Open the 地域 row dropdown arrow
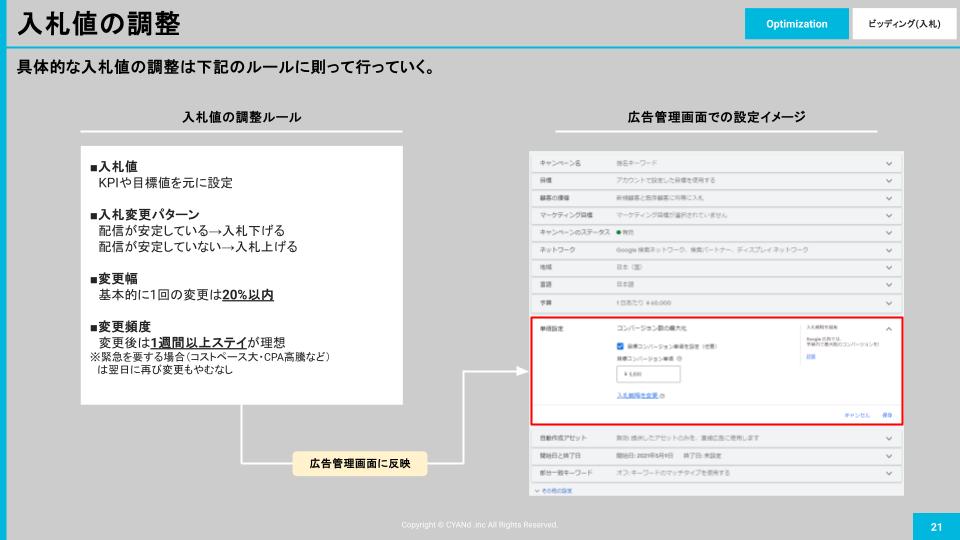Viewport: 960px width, 540px height. (888, 266)
